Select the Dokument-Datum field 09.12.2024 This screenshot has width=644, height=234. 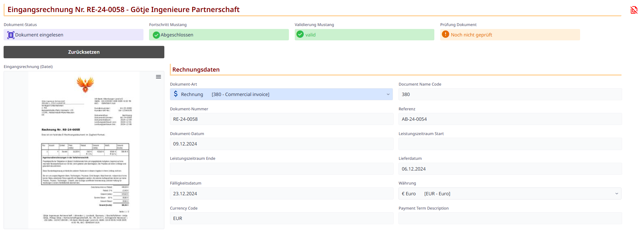click(281, 144)
